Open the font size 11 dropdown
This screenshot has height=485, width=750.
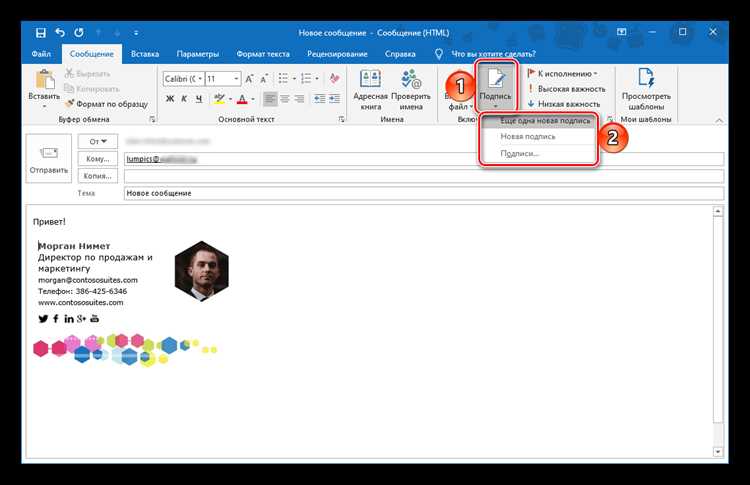(x=236, y=78)
